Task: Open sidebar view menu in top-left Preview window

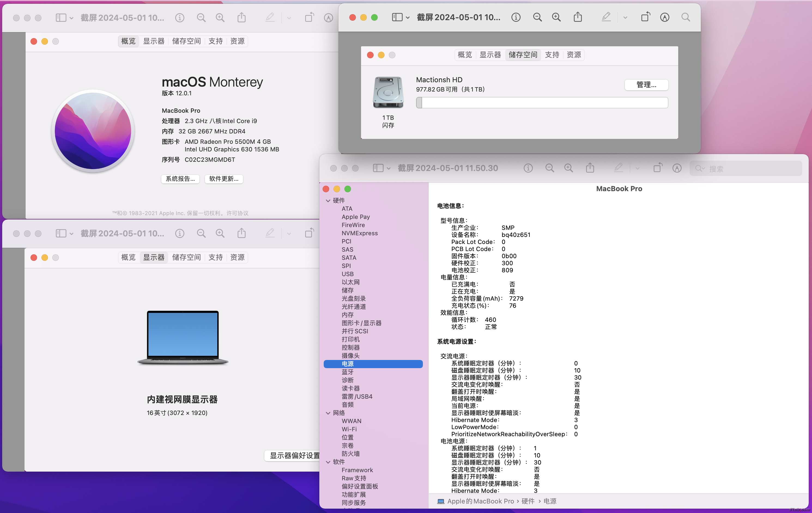Action: pyautogui.click(x=64, y=18)
